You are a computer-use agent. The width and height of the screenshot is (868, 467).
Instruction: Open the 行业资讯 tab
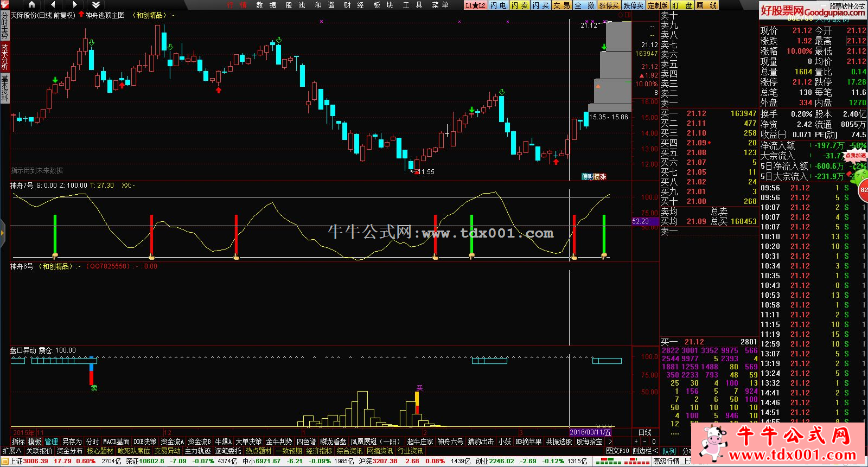410,451
